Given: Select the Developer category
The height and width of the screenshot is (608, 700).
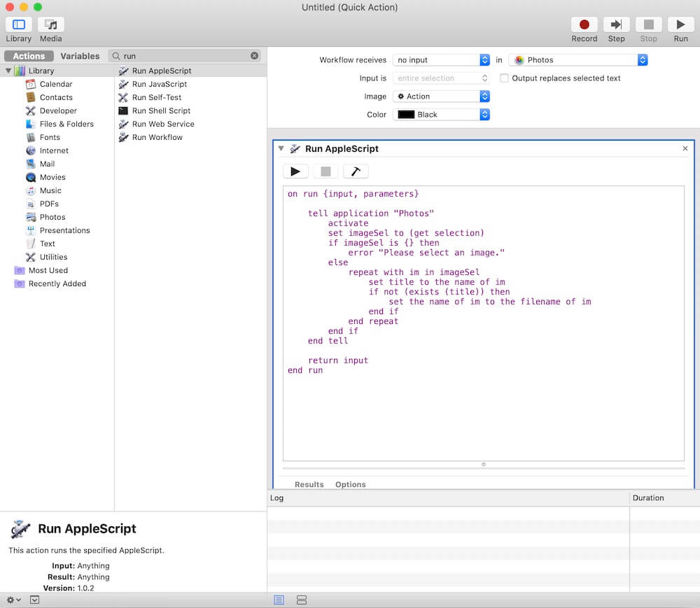Looking at the screenshot, I should 58,111.
